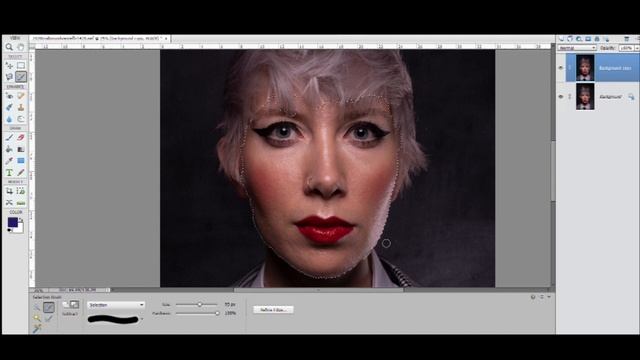
Task: Select the Zoom magnifier tool
Action: 9,47
